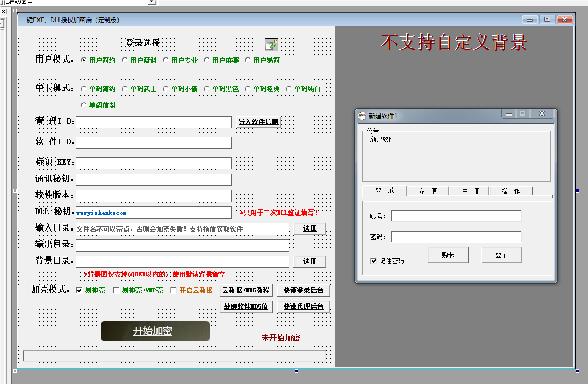The height and width of the screenshot is (384, 588).
Task: Select the 单码信封 radio option
Action: point(84,105)
